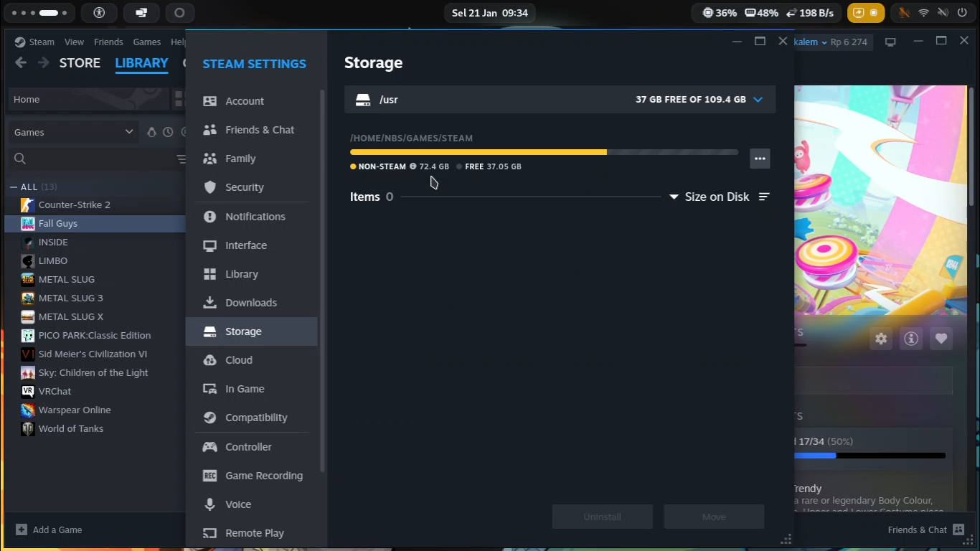Collapse the ALL games category

coord(14,187)
